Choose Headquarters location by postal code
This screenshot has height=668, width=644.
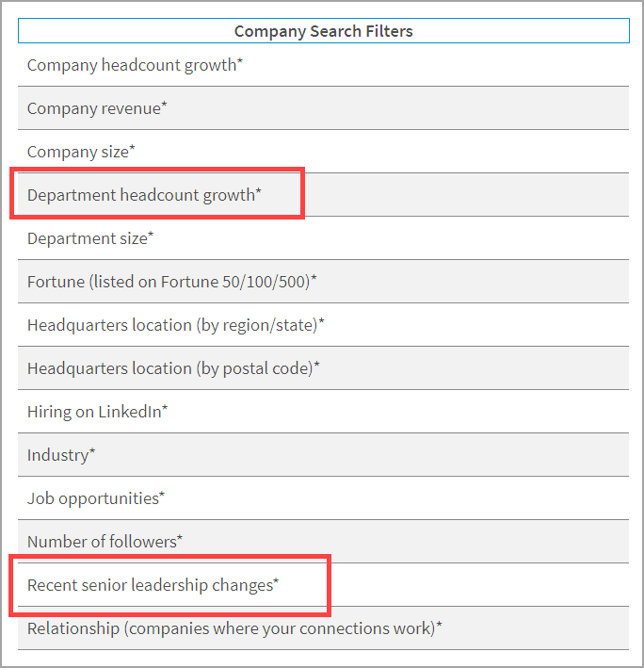coord(170,368)
